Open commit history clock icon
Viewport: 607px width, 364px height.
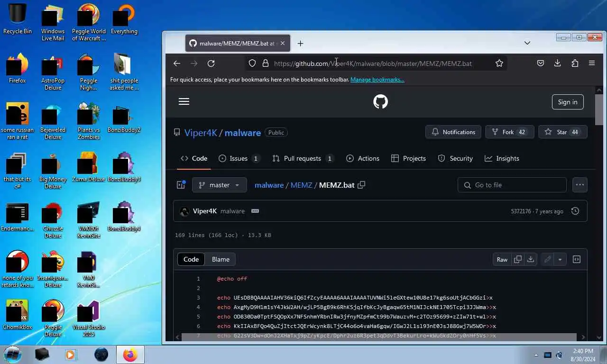[x=575, y=211]
